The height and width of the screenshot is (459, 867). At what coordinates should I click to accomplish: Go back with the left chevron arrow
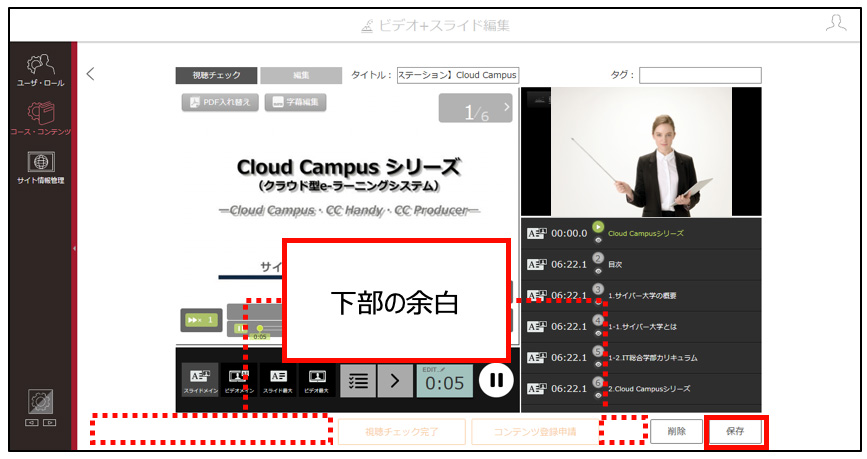coord(91,74)
